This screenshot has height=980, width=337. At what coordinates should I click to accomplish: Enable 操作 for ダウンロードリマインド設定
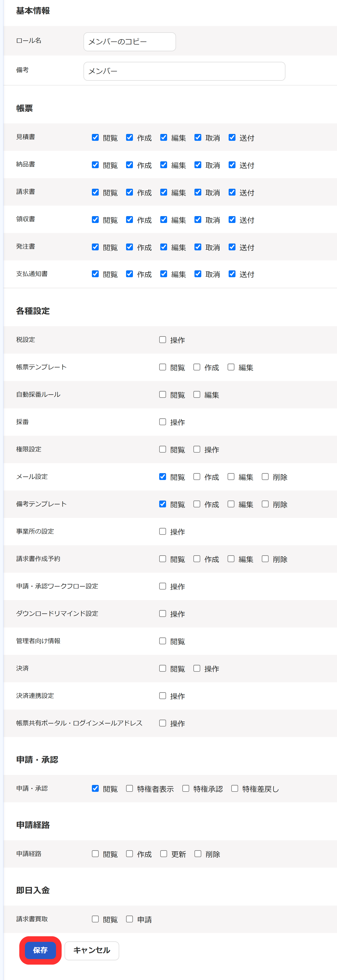tap(163, 614)
